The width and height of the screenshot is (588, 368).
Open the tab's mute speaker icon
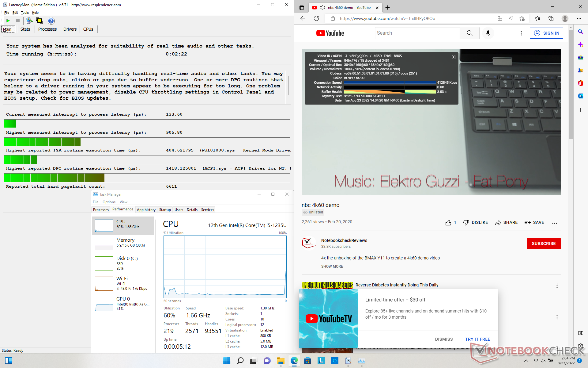click(x=322, y=8)
